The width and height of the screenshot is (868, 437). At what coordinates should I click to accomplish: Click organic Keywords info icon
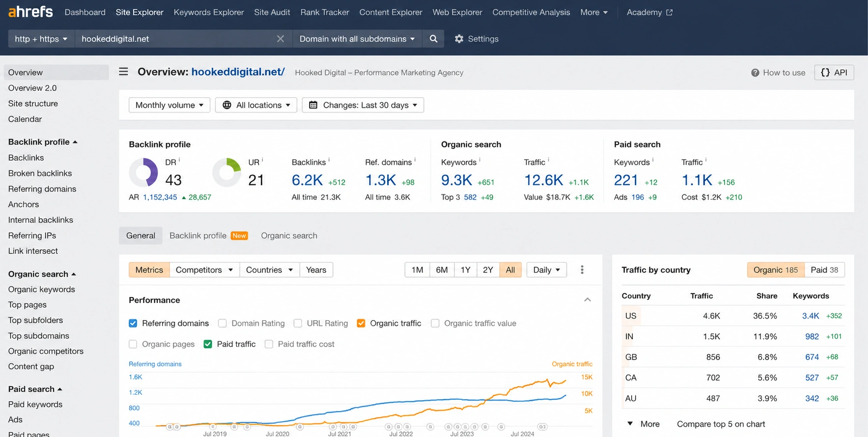480,160
